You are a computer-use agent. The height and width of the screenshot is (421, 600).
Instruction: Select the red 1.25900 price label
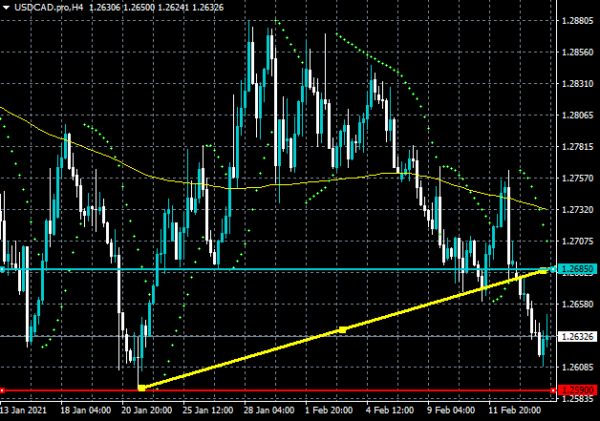pos(577,390)
